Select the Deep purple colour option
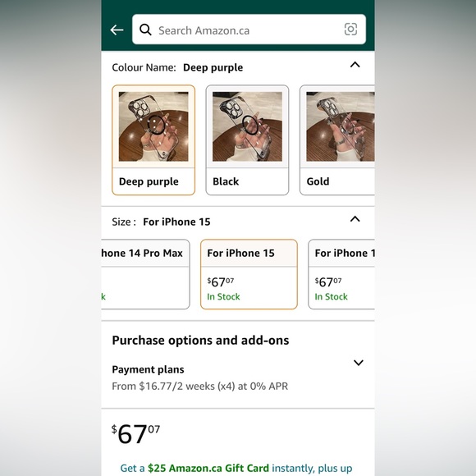 tap(153, 140)
